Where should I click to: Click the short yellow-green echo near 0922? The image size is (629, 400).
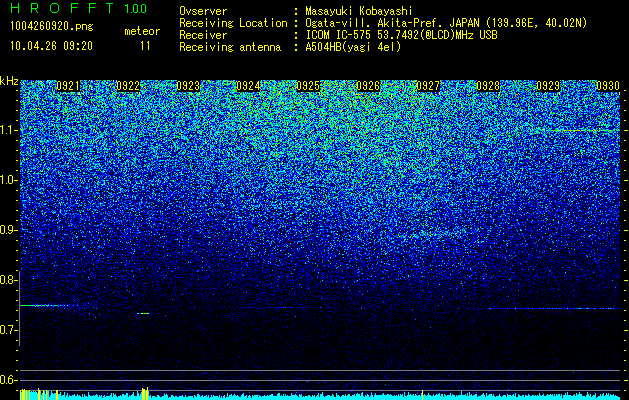click(x=143, y=313)
